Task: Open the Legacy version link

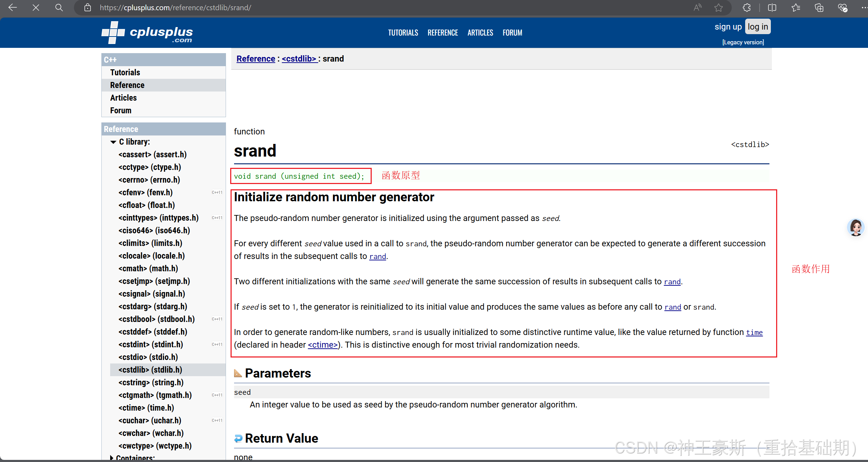Action: click(x=743, y=42)
